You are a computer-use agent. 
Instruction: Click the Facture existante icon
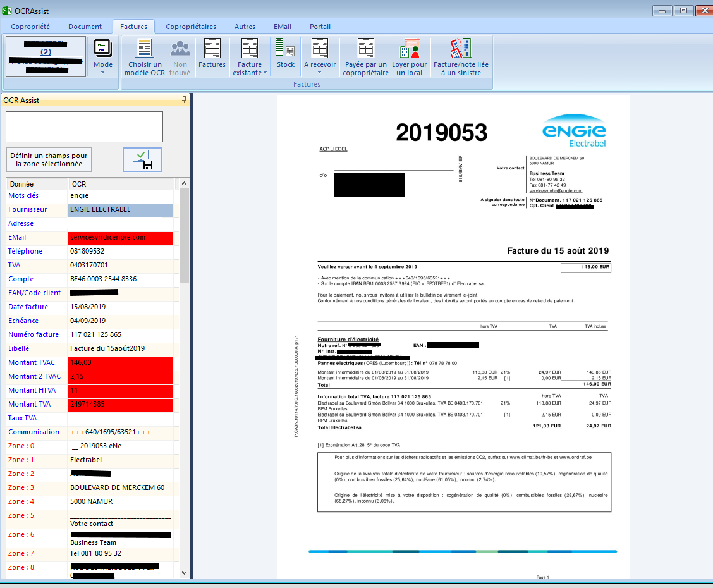click(x=249, y=49)
